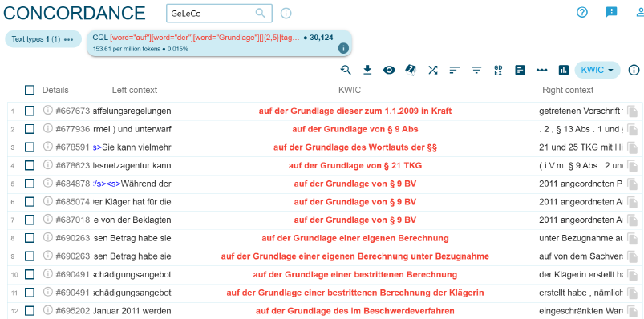Open frequency list icon

[x=520, y=71]
